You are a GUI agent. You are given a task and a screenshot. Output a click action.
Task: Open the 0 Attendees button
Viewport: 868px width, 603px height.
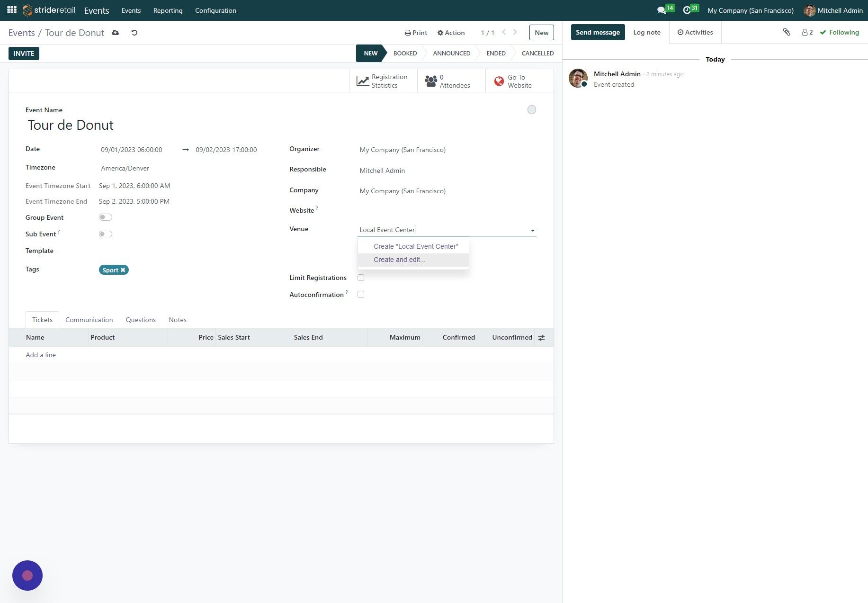point(451,81)
